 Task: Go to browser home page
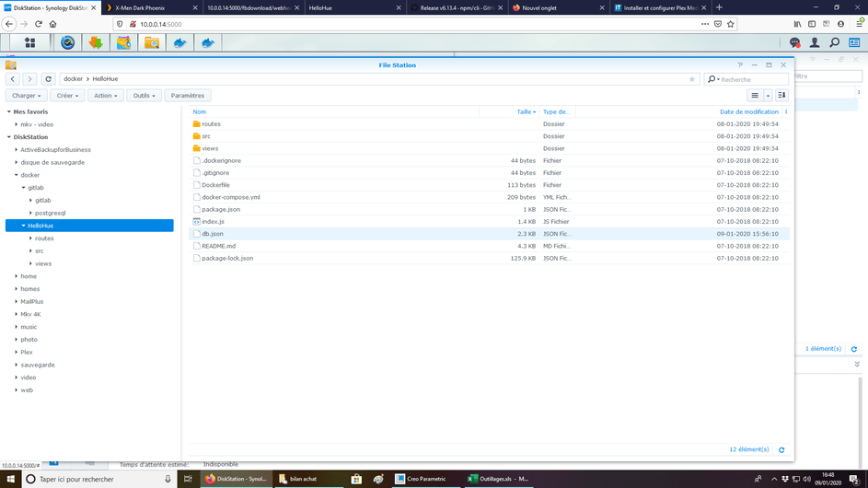pos(53,24)
